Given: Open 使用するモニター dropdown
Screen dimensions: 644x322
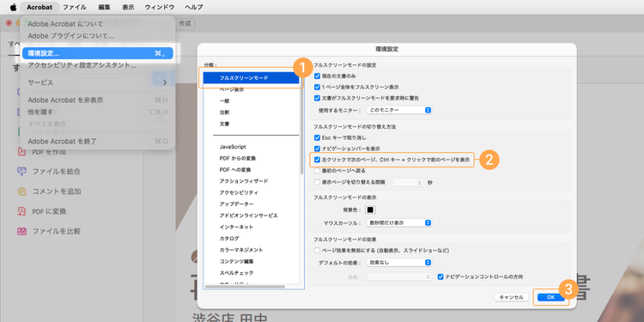Looking at the screenshot, I should (x=398, y=110).
